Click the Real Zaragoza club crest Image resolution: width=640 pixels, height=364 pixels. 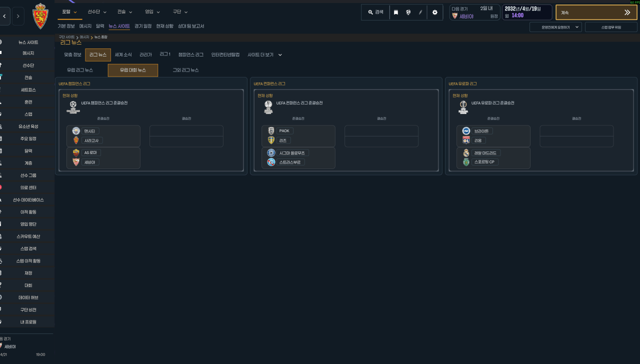click(40, 15)
